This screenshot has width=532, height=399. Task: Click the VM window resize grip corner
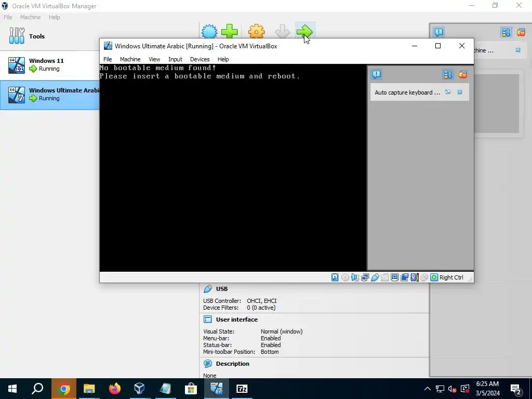coord(470,279)
